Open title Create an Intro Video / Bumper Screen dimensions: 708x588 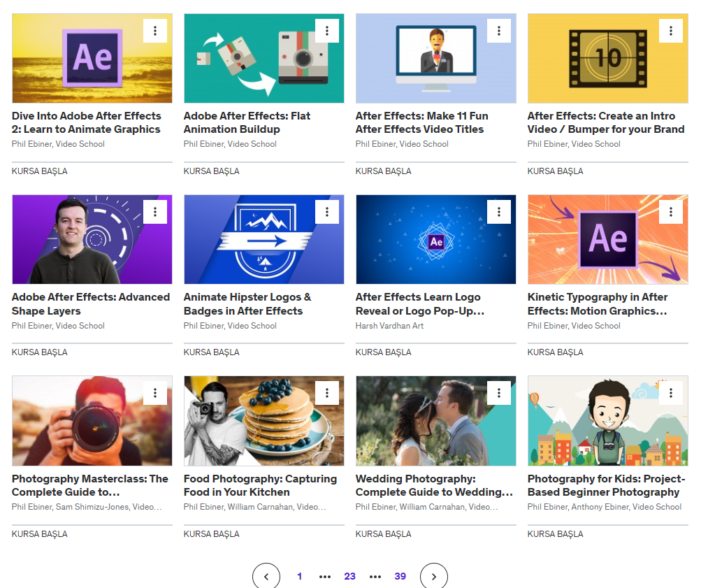click(x=606, y=122)
